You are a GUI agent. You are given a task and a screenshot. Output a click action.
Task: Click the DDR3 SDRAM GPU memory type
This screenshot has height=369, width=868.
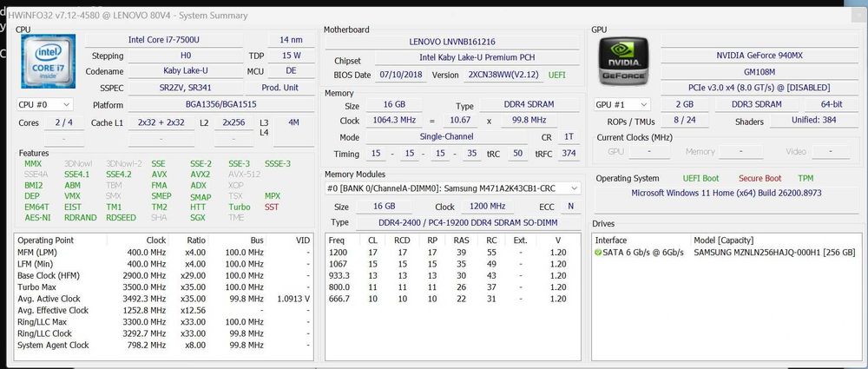click(756, 104)
